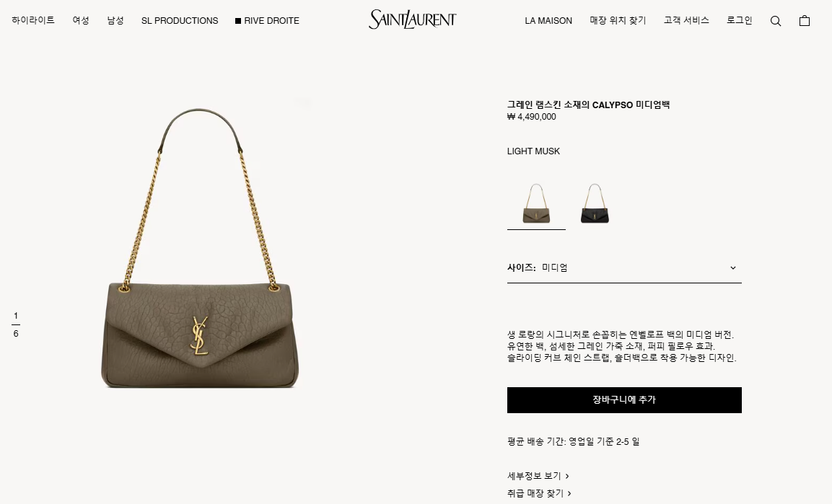Viewport: 832px width, 504px height.
Task: Click the 로그인 link
Action: tap(739, 20)
